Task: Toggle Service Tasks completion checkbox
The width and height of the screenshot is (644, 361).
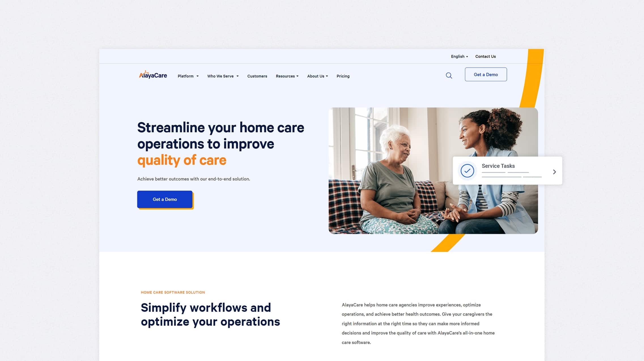Action: 467,170
